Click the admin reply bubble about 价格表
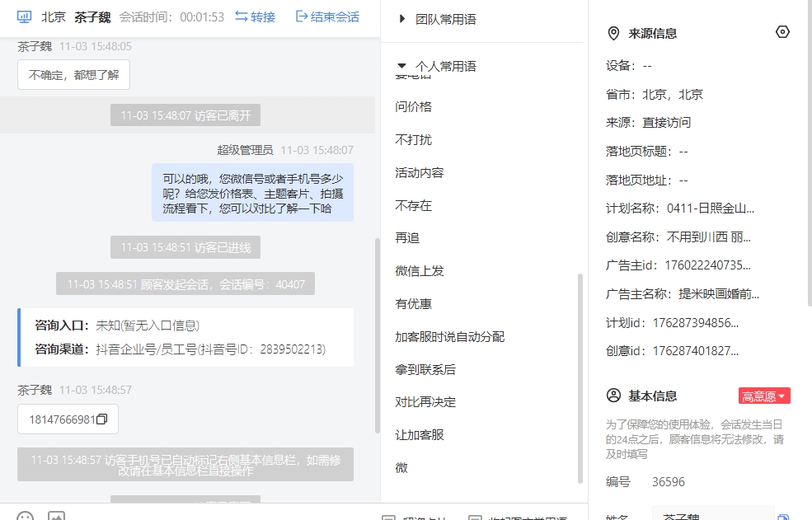This screenshot has height=520, width=812. [253, 193]
